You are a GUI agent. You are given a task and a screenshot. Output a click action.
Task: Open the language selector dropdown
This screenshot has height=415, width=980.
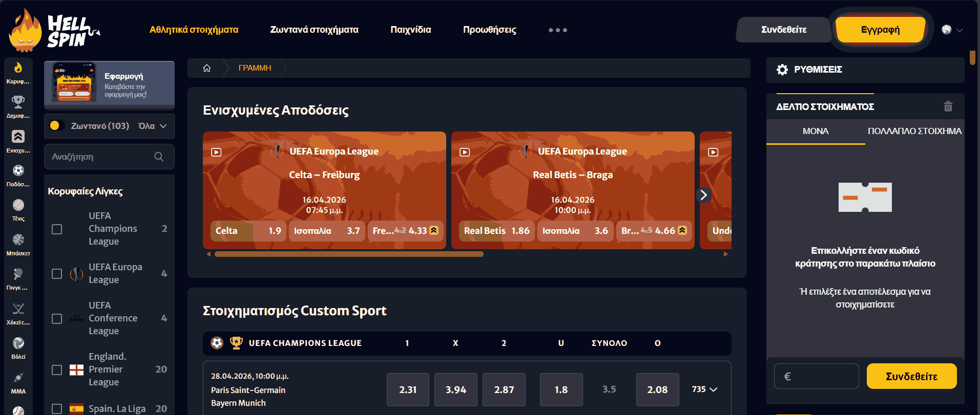[x=952, y=30]
